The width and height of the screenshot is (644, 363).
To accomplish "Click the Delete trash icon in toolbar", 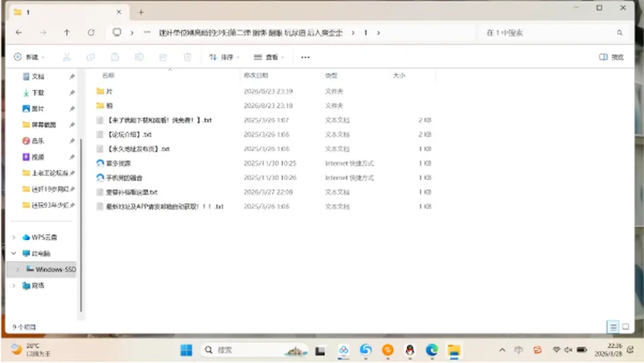I will click(187, 57).
